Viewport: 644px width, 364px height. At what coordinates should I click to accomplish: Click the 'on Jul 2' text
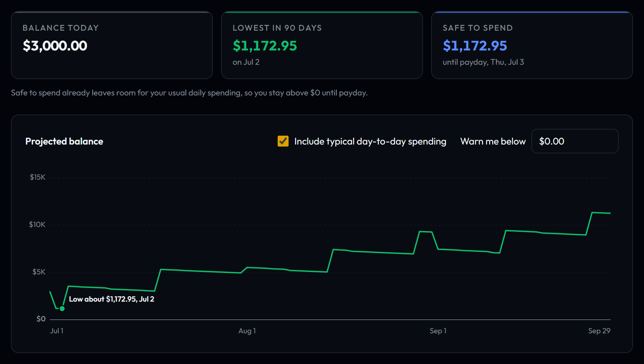pyautogui.click(x=246, y=62)
